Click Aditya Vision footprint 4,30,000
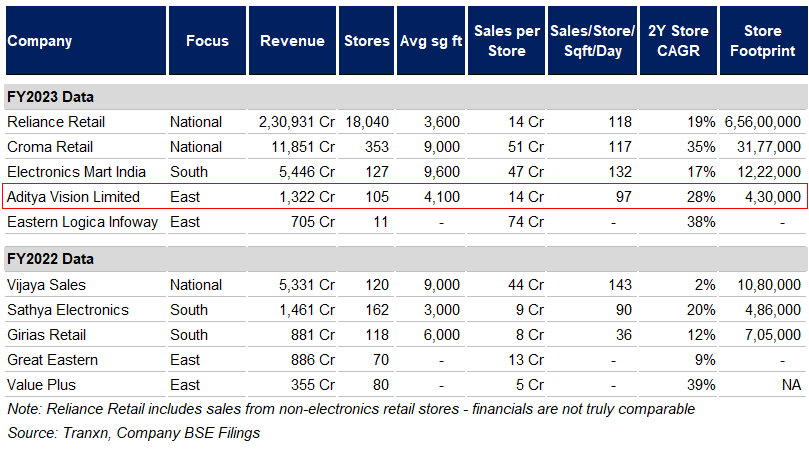809x449 pixels. (773, 197)
